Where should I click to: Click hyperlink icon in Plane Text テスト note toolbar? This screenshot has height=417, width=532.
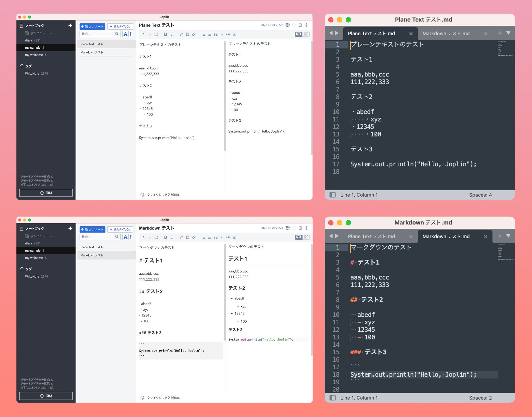[181, 34]
